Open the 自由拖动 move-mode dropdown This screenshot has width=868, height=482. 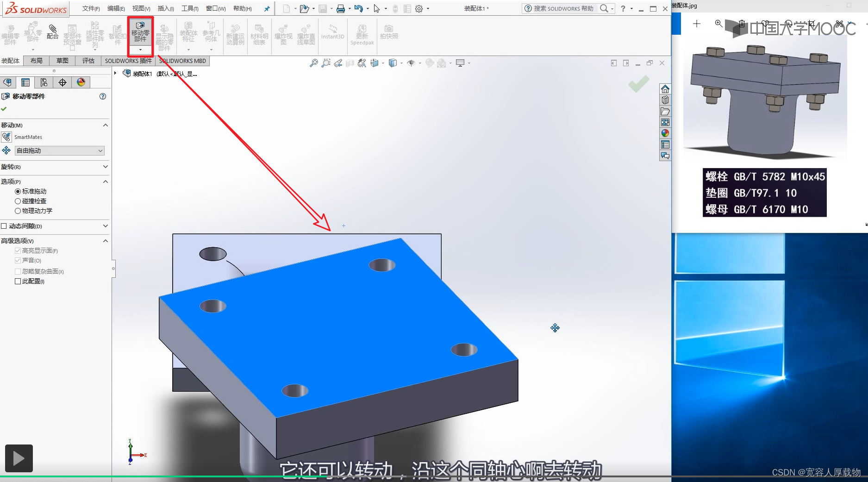[60, 150]
